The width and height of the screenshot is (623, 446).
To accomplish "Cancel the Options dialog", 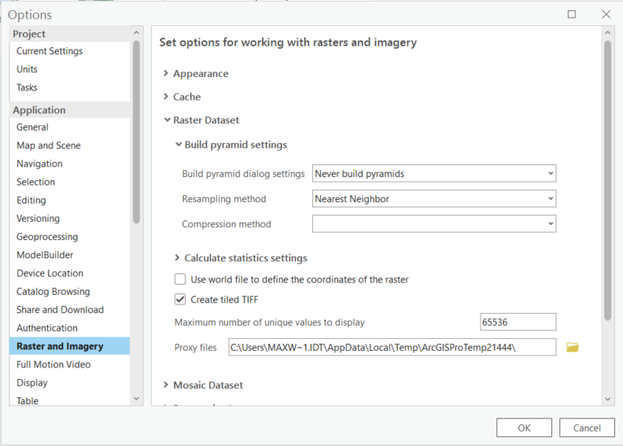I will (587, 428).
